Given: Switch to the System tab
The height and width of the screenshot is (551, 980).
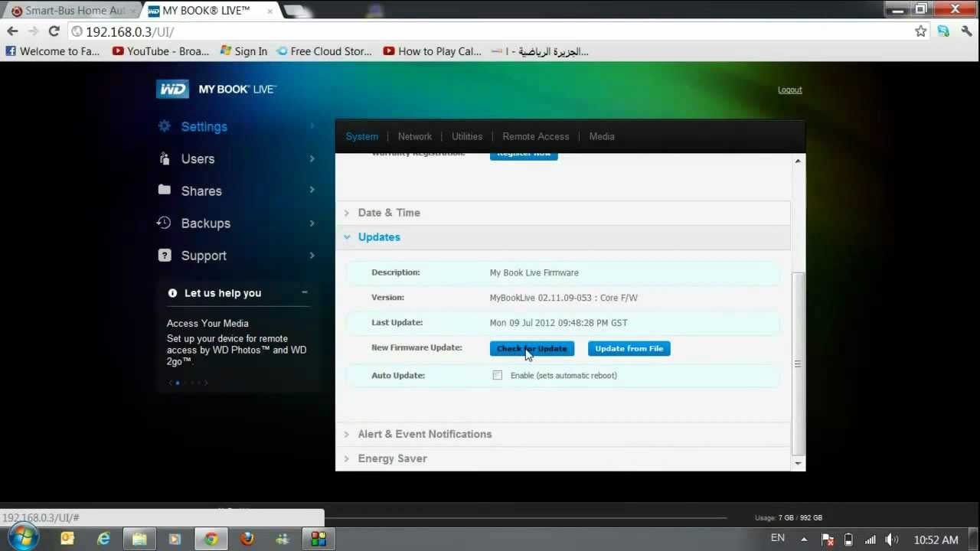Looking at the screenshot, I should (x=362, y=136).
